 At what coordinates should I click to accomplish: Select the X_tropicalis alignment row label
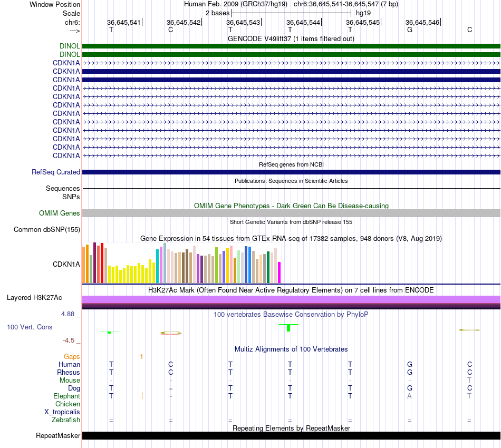pyautogui.click(x=62, y=412)
